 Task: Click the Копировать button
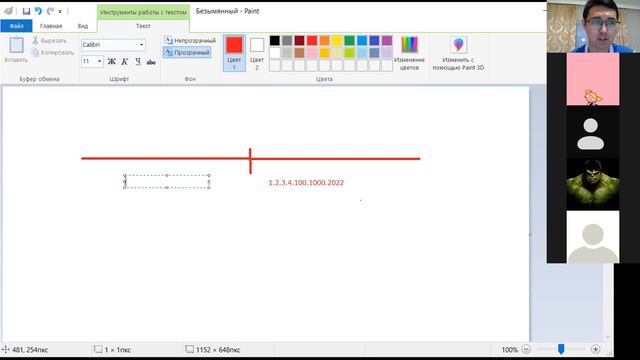[x=53, y=52]
